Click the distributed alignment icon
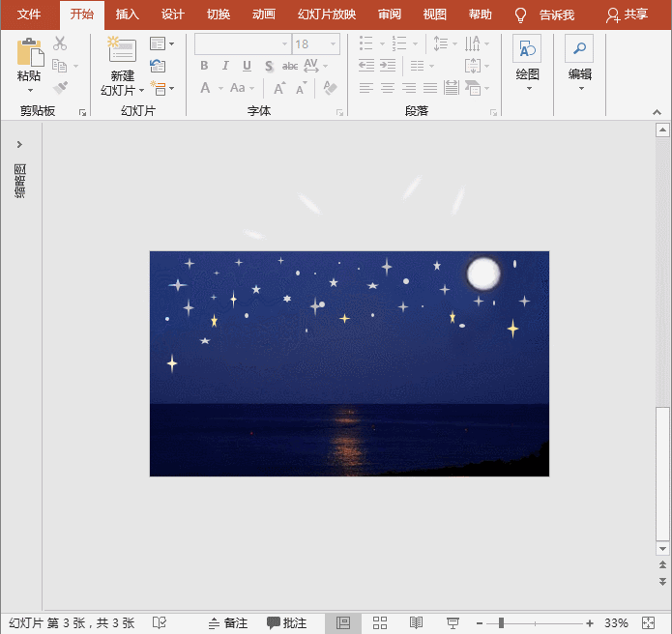 tap(452, 88)
